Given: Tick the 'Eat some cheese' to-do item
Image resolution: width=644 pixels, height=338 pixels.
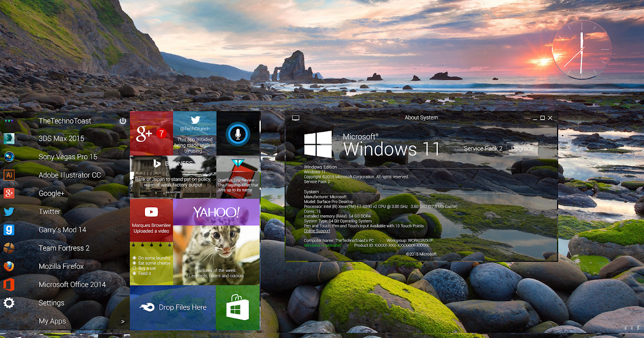Looking at the screenshot, I should point(134,263).
